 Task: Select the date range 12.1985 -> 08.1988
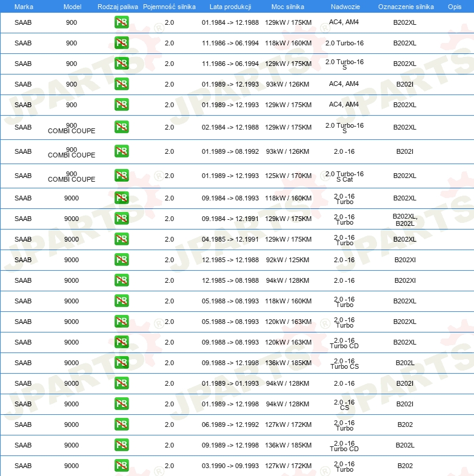[x=230, y=280]
